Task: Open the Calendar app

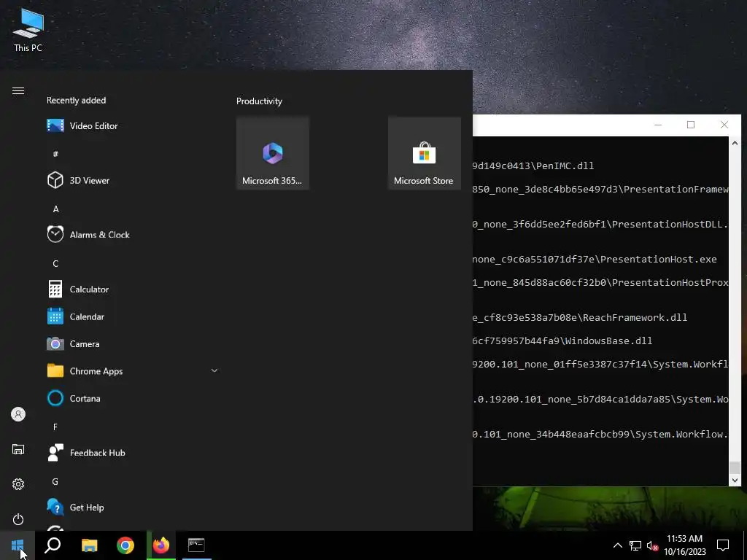Action: pos(131,316)
